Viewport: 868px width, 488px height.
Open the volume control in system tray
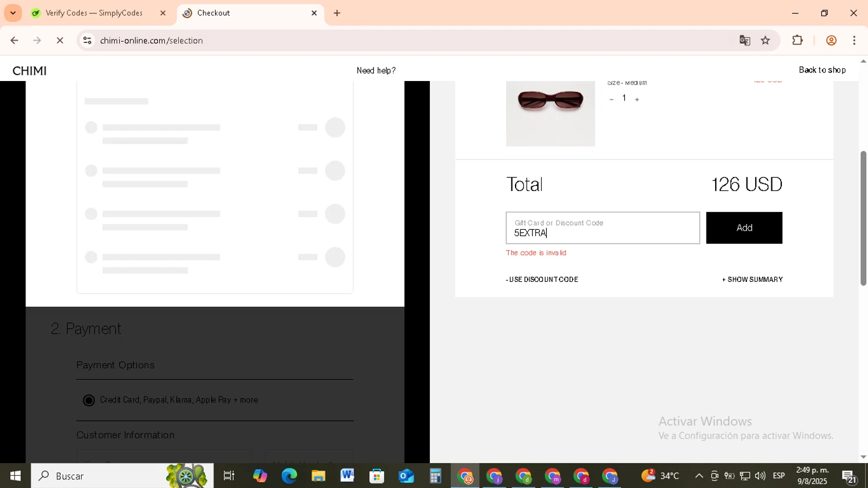760,476
